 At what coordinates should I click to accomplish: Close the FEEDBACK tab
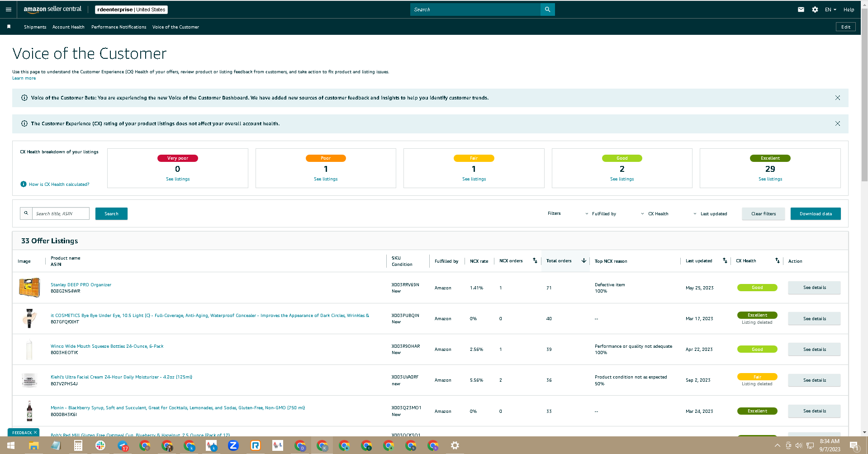click(x=35, y=433)
